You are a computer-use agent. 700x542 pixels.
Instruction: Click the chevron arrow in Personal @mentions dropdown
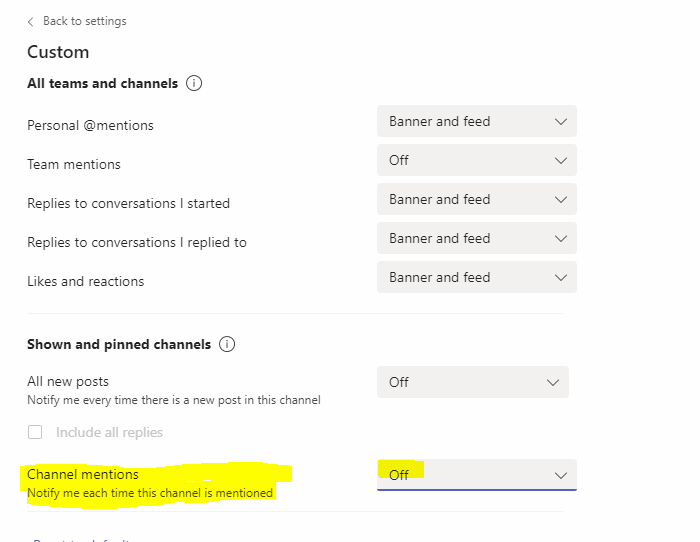tap(561, 121)
